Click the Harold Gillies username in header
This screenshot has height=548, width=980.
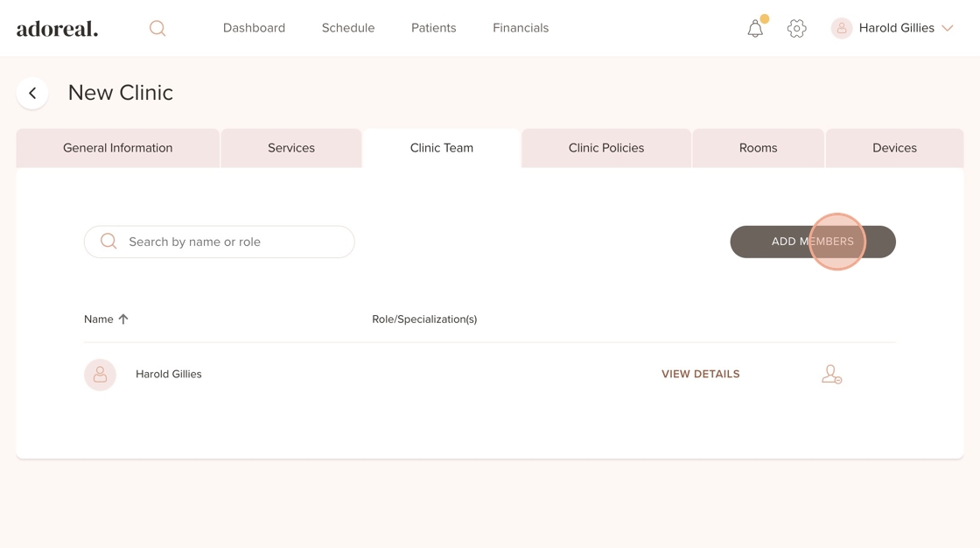coord(896,27)
